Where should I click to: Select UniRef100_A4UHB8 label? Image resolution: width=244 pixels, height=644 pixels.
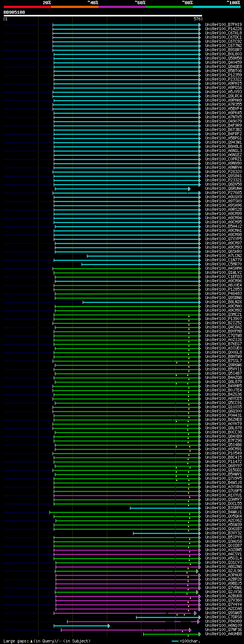[x=223, y=634]
